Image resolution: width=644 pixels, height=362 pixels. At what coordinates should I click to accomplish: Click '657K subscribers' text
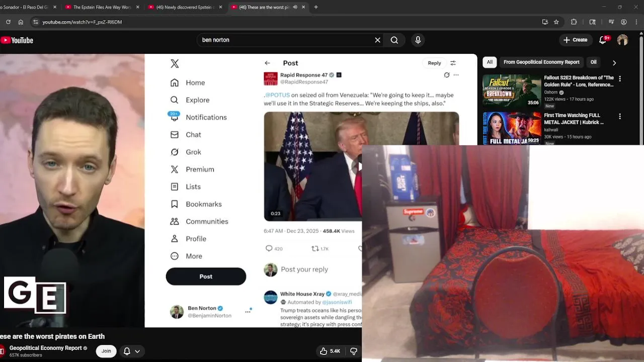pos(26,355)
